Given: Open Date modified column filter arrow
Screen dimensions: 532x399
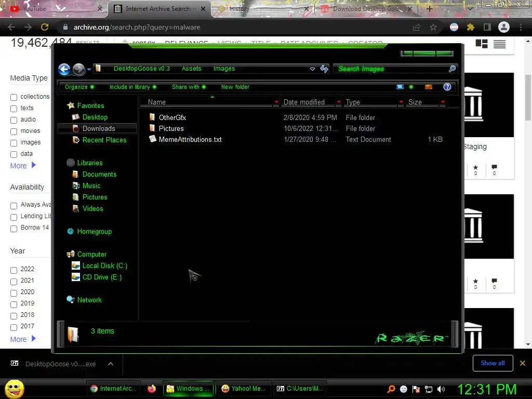Looking at the screenshot, I should point(339,102).
